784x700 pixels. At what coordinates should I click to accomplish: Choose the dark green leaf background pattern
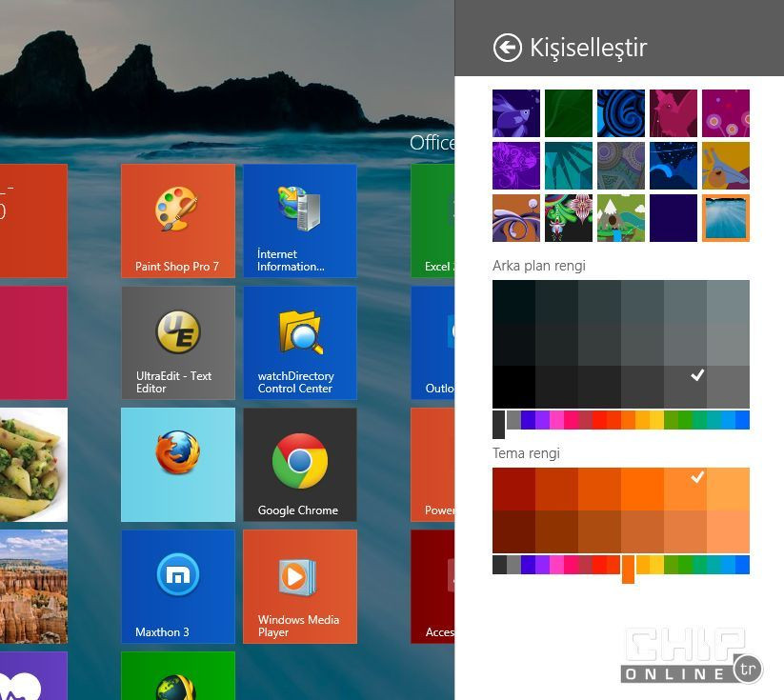click(x=569, y=113)
